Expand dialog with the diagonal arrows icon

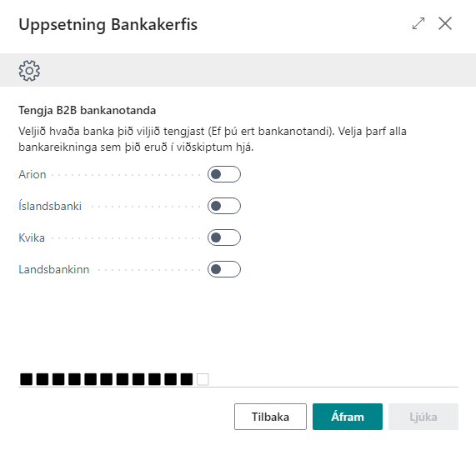418,23
